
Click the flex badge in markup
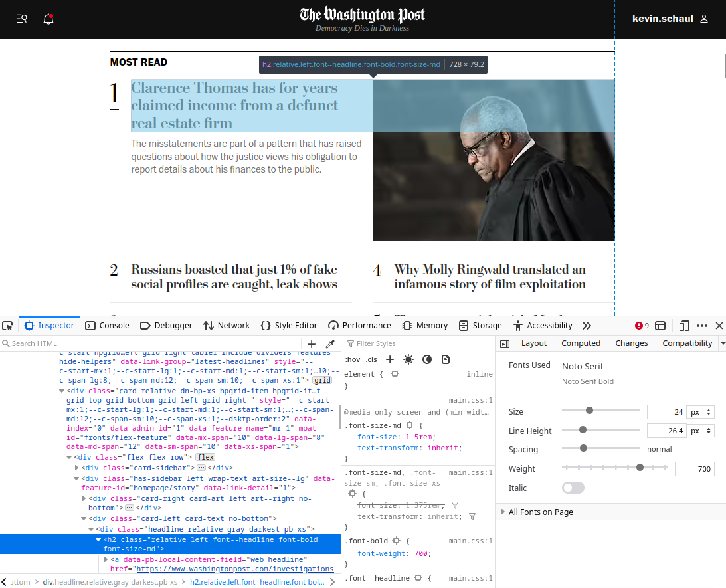tap(205, 457)
